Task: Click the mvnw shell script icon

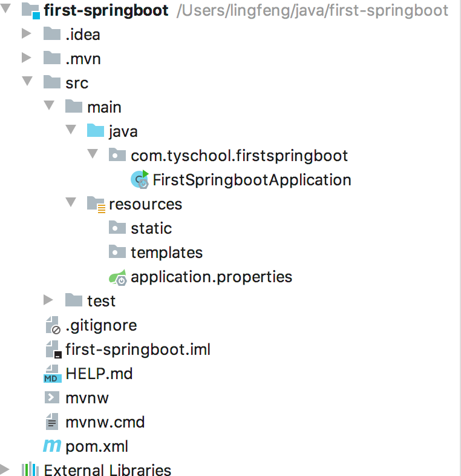Action: pyautogui.click(x=53, y=398)
